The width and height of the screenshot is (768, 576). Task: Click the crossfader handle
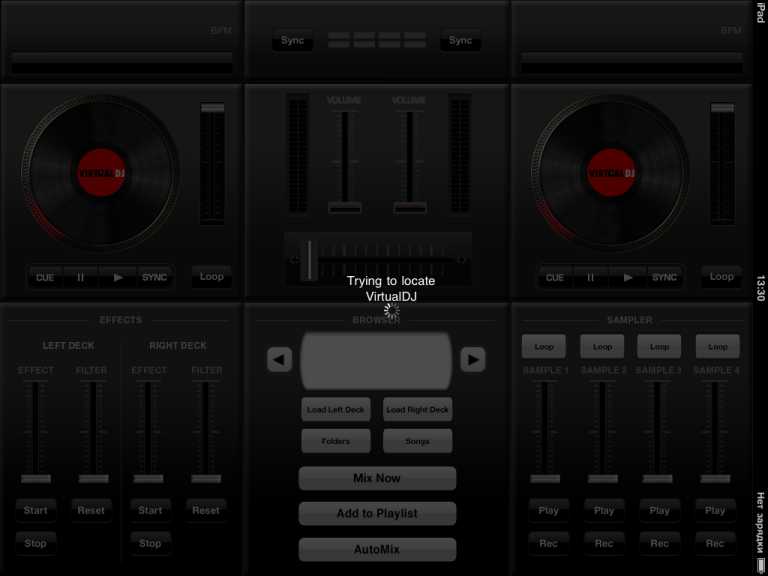[x=309, y=260]
